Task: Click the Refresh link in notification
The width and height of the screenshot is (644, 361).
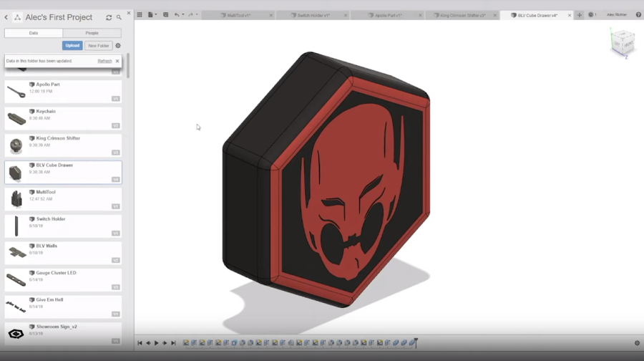Action: 104,61
